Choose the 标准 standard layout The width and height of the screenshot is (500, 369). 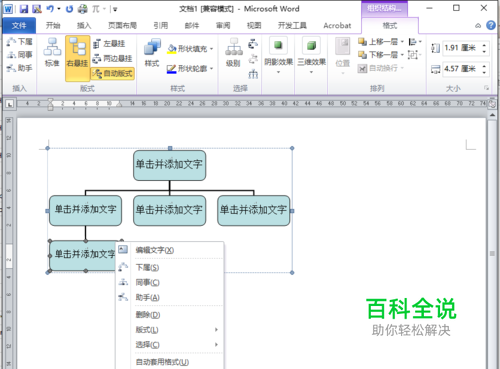click(52, 52)
